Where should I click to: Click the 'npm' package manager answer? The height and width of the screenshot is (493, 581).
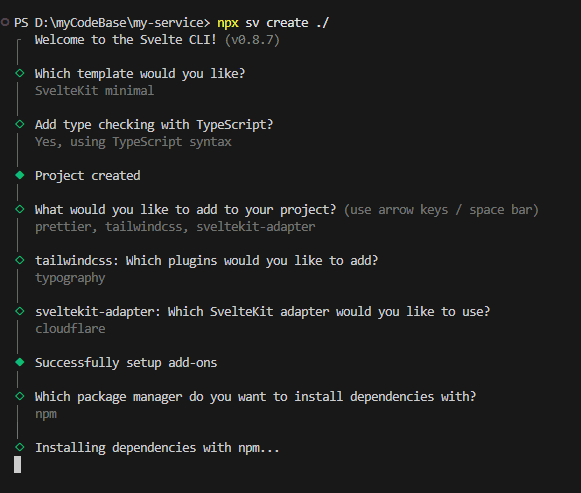pos(46,414)
